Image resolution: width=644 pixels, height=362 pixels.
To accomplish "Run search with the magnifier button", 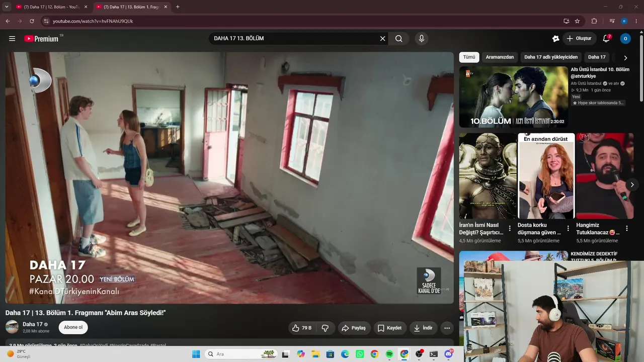I will click(x=399, y=39).
